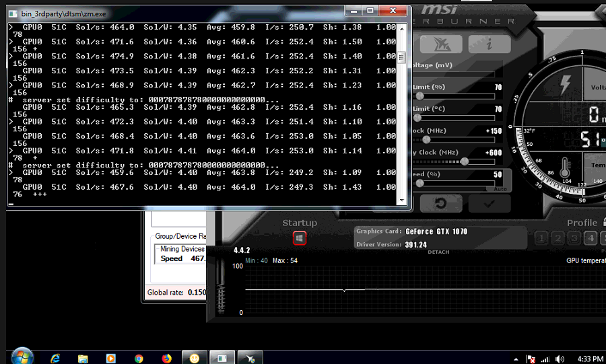Click the lightning bolt voltage gauge icon

pos(566,85)
